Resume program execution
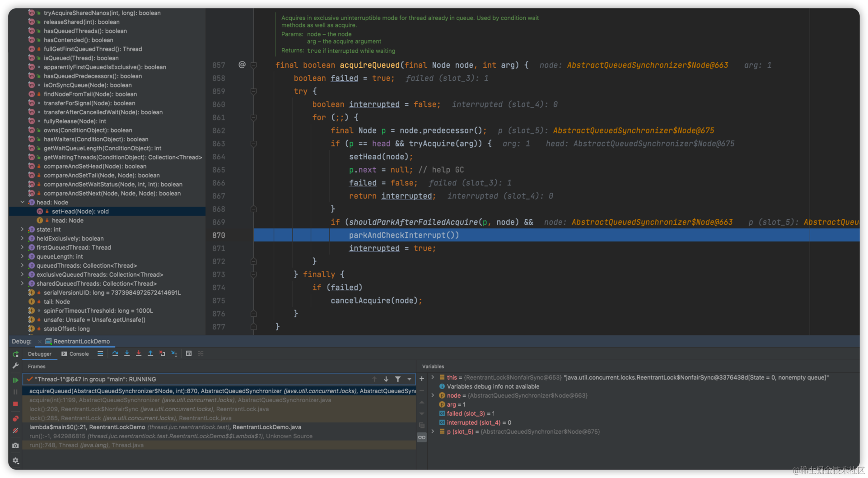The width and height of the screenshot is (868, 478). (15, 380)
